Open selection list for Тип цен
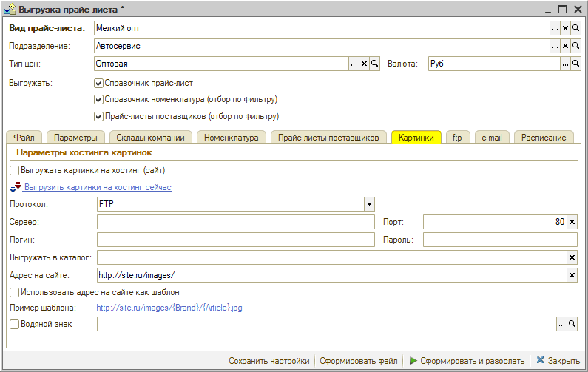This screenshot has width=588, height=372. click(354, 64)
